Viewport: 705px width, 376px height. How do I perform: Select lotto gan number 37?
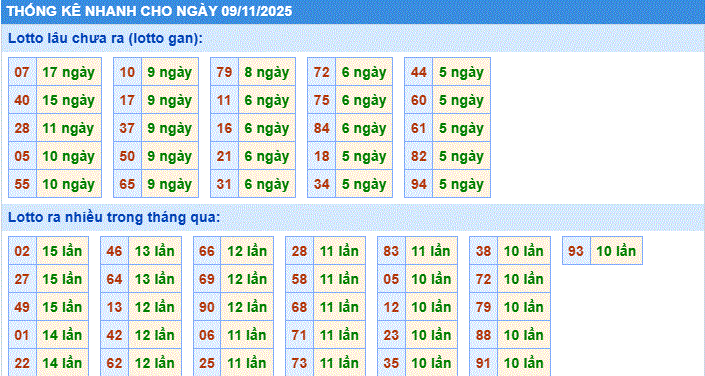[x=127, y=128]
